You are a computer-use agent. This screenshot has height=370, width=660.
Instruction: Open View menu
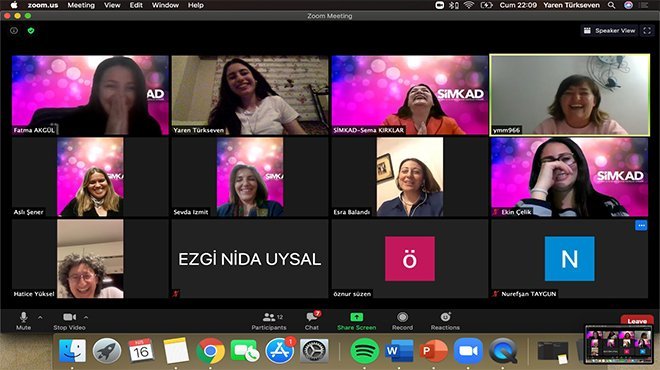point(112,5)
